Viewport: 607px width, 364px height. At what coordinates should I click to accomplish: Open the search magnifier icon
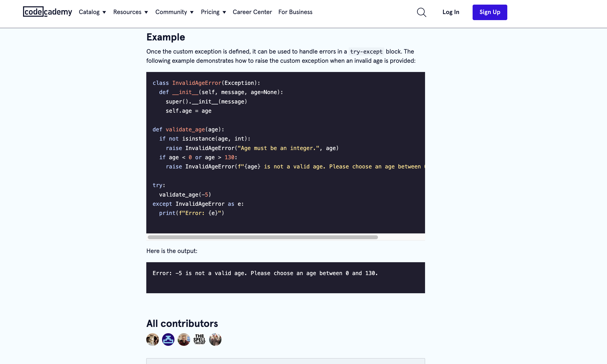click(x=421, y=12)
